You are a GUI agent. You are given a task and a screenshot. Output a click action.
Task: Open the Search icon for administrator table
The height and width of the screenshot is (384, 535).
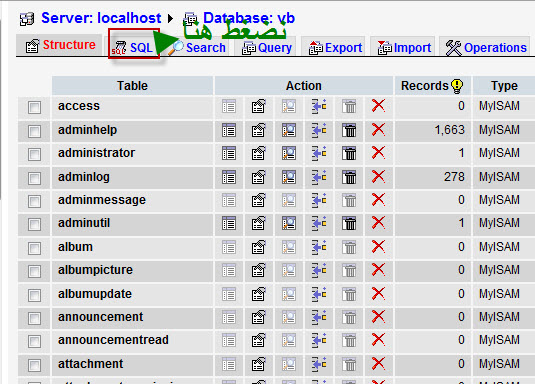(x=289, y=153)
